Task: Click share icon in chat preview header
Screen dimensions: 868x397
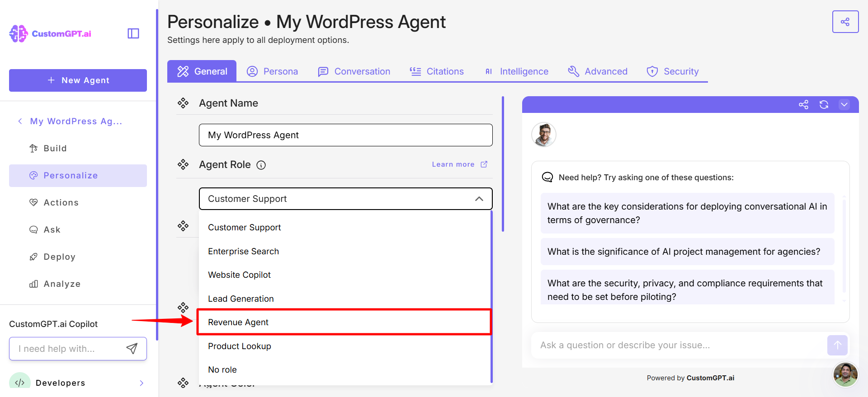Action: tap(803, 105)
